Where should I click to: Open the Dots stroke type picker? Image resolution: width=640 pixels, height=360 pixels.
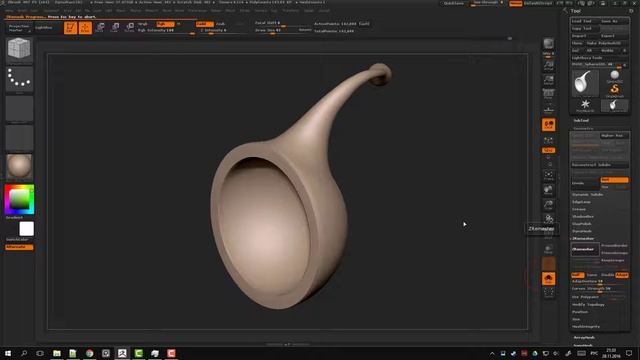pos(19,78)
